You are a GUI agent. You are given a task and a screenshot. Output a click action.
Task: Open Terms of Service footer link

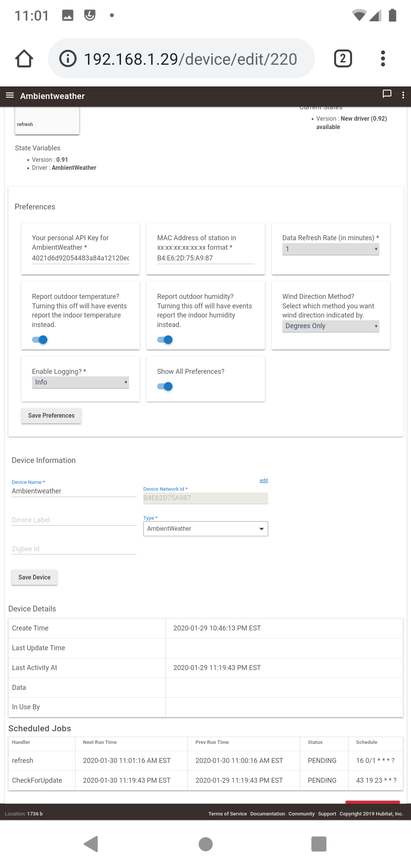[228, 814]
